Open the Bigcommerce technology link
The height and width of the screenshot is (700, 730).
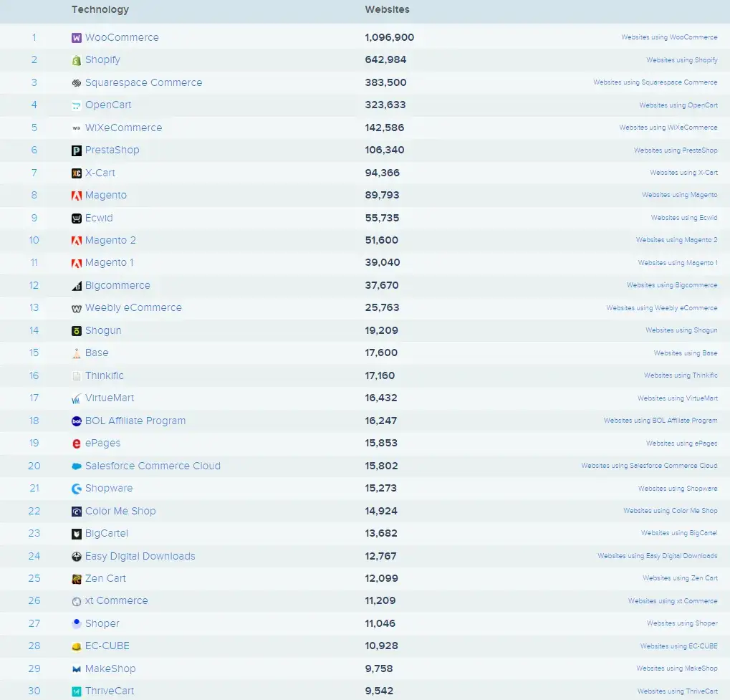pos(117,285)
